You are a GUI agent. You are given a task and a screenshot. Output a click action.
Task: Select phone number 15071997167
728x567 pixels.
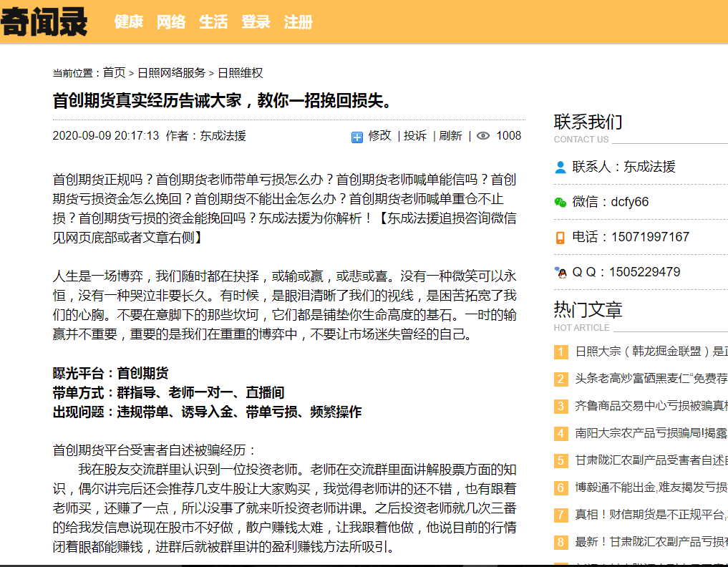[x=650, y=237]
